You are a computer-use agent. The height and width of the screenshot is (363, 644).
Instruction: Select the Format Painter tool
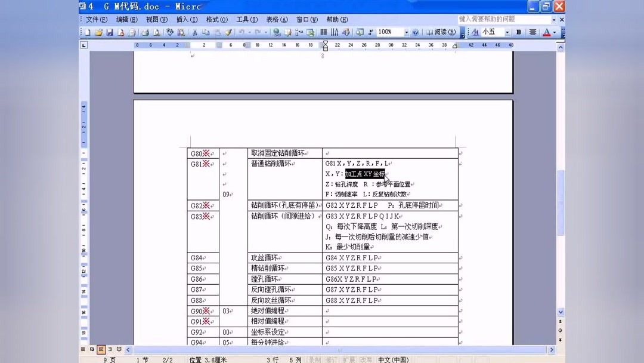(228, 32)
